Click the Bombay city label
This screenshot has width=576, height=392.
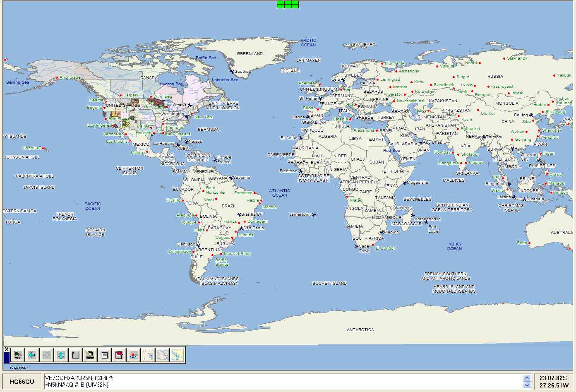[x=443, y=152]
